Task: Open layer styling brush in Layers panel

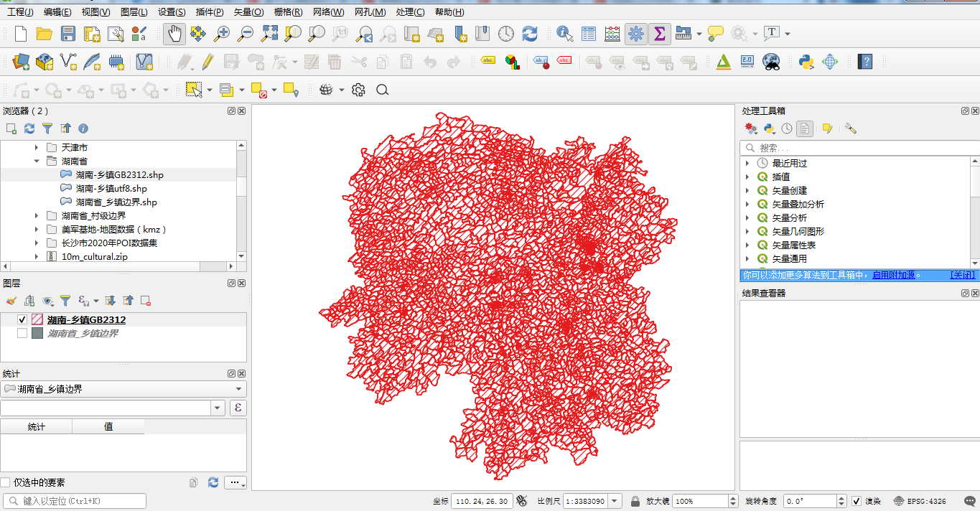Action: tap(11, 301)
